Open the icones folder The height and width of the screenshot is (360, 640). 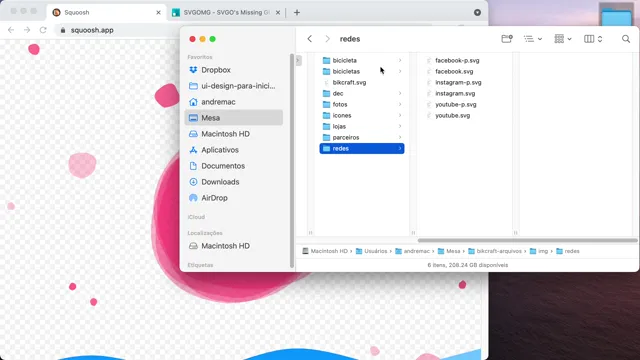(x=362, y=116)
